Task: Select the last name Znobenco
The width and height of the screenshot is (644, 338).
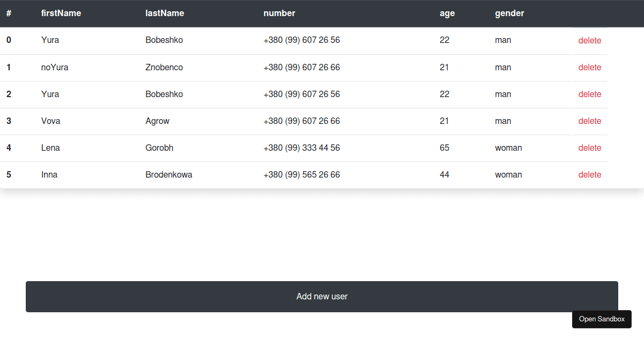Action: pyautogui.click(x=164, y=68)
